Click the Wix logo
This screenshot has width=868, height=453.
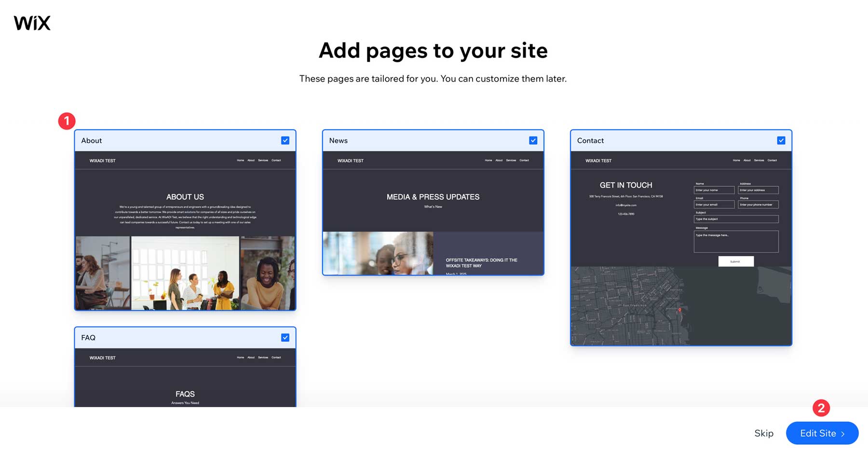[x=32, y=22]
